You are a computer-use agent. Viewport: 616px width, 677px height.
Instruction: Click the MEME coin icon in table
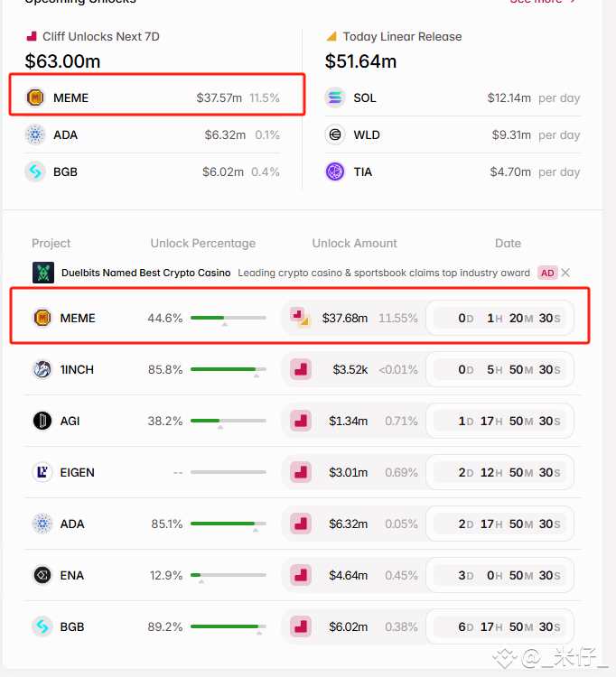tap(42, 319)
